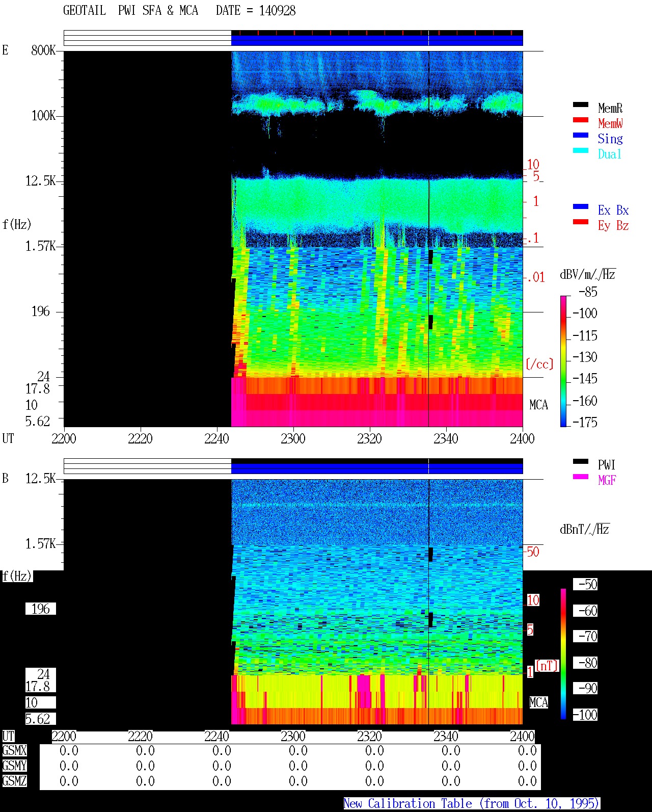The height and width of the screenshot is (812, 652).
Task: Click the magenta MGF legend swatch
Action: pos(581,477)
